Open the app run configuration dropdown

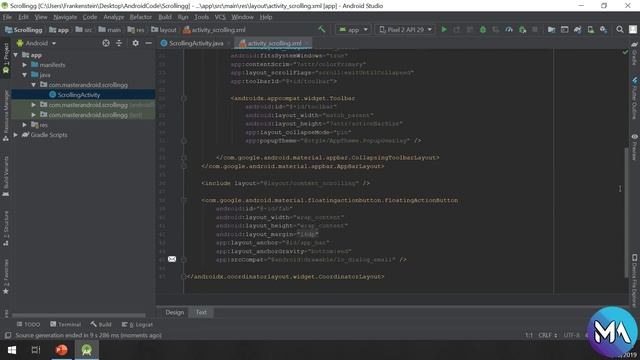(x=353, y=29)
